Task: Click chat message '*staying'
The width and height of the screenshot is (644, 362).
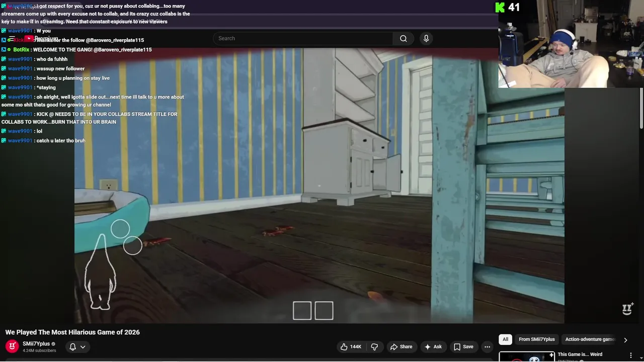Action: click(46, 88)
